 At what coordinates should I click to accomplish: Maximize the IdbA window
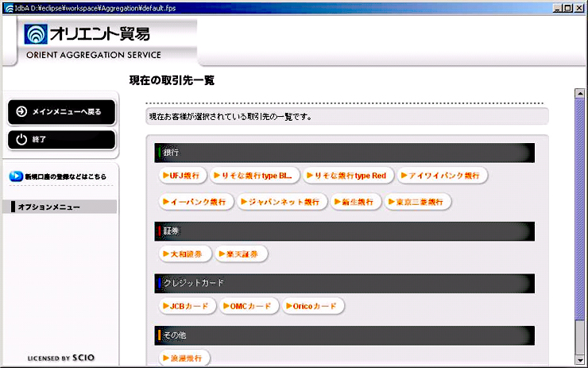[x=568, y=8]
